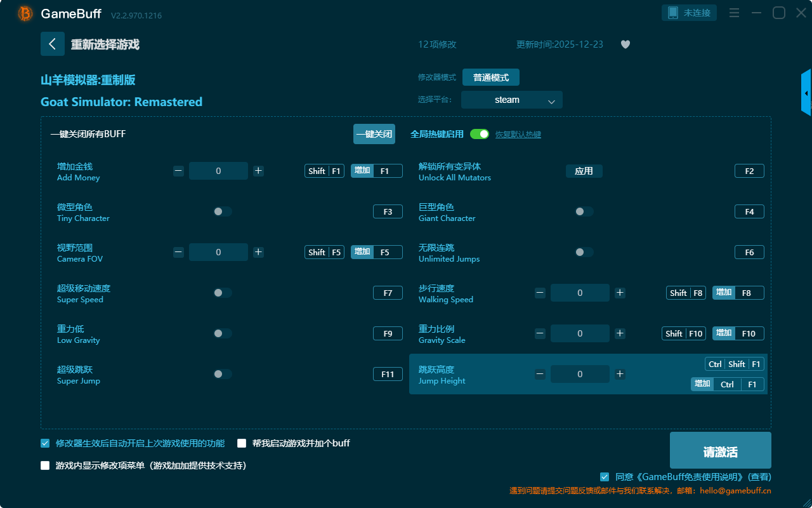Click plus icon for Gravity Scale

620,333
